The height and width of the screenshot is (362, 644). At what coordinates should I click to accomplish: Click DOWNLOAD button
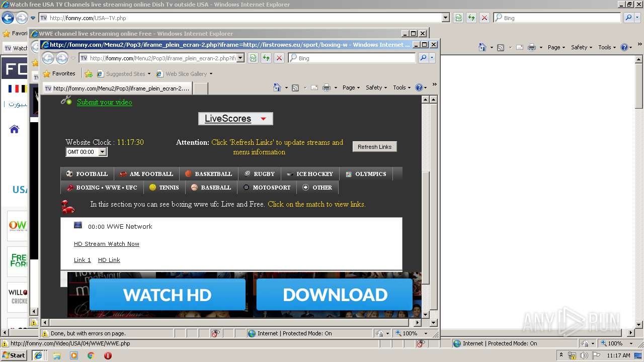coord(335,295)
